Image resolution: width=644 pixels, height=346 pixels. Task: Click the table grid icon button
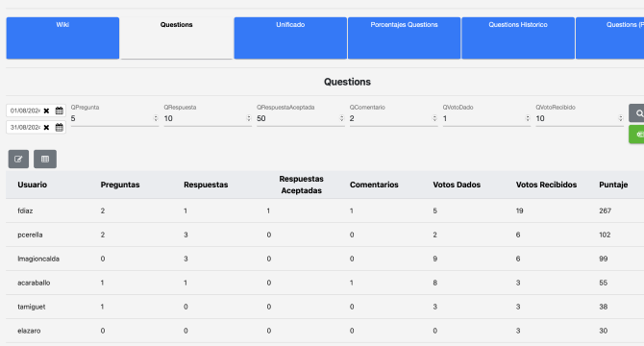tap(45, 160)
